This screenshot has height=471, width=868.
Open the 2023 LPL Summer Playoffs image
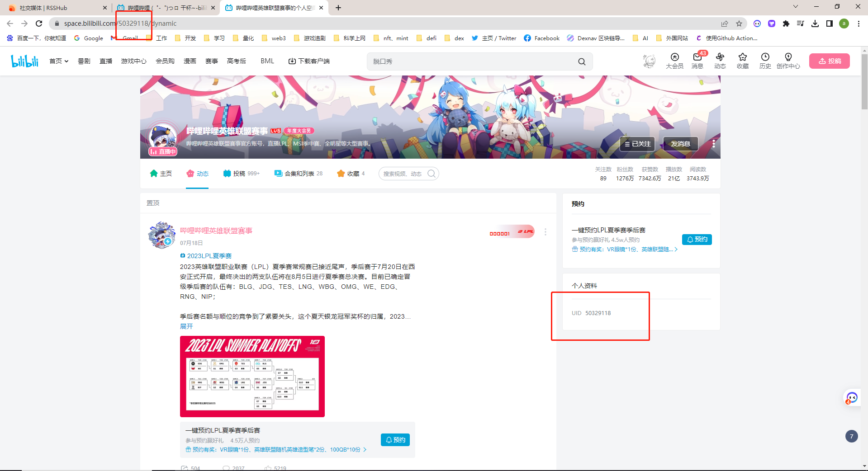coord(252,377)
